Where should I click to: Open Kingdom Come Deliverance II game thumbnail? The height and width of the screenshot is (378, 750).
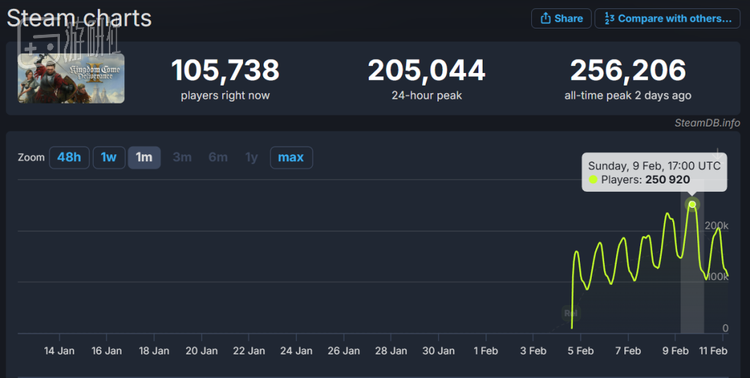point(71,78)
